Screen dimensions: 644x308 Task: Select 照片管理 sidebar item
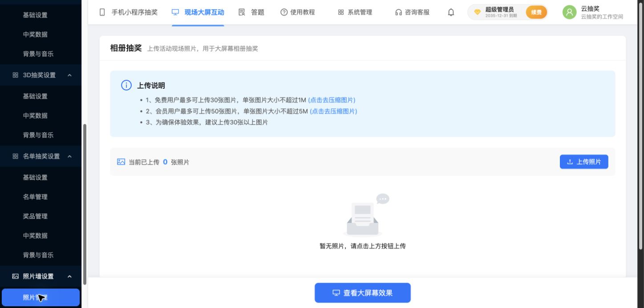41,298
